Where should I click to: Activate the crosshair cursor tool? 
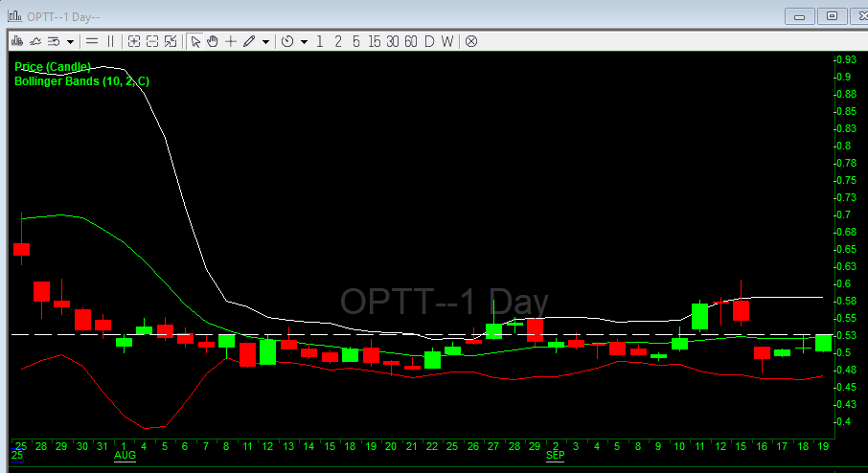coord(231,41)
